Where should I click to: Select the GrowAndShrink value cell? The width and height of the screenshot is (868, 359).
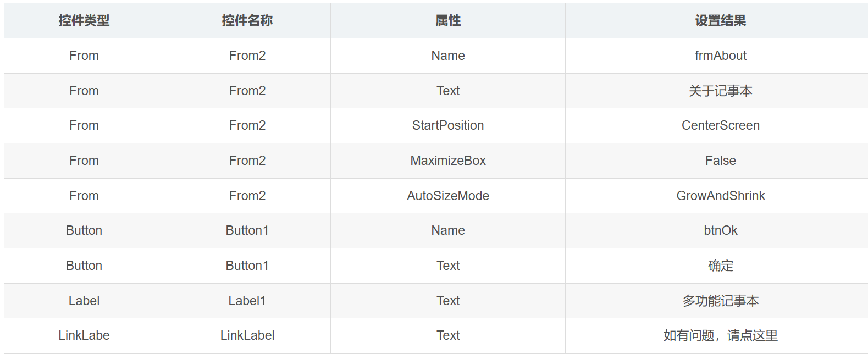pyautogui.click(x=720, y=196)
